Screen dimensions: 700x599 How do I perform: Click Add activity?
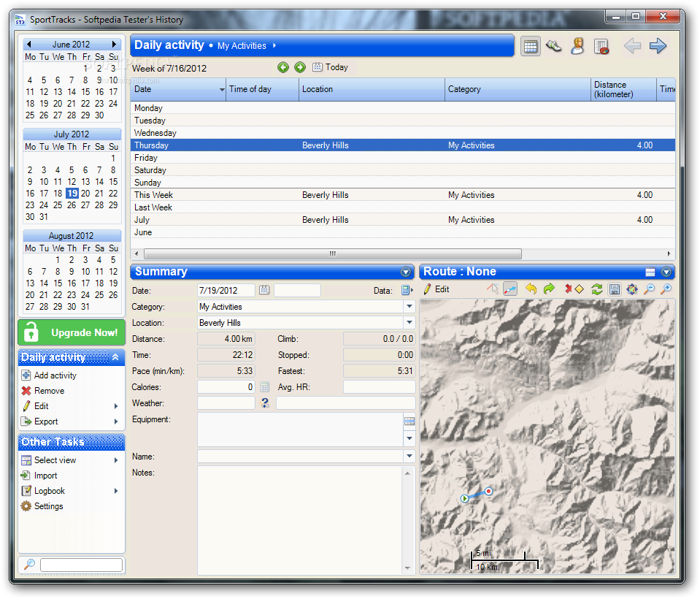(x=49, y=375)
